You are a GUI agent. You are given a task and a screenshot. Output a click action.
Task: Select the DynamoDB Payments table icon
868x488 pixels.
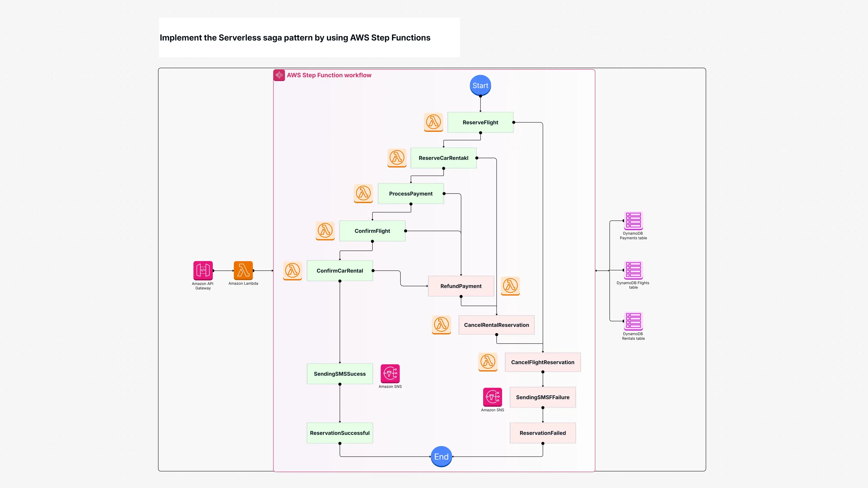coord(633,221)
